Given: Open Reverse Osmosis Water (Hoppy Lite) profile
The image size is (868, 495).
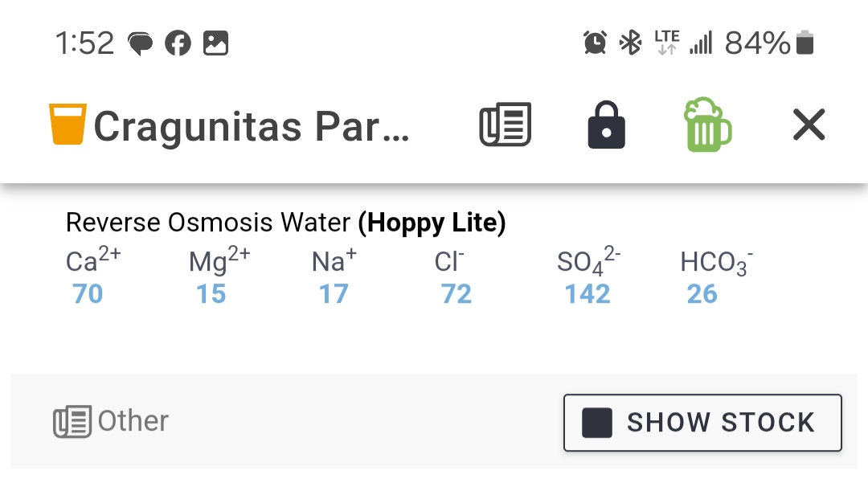Looking at the screenshot, I should 285,223.
